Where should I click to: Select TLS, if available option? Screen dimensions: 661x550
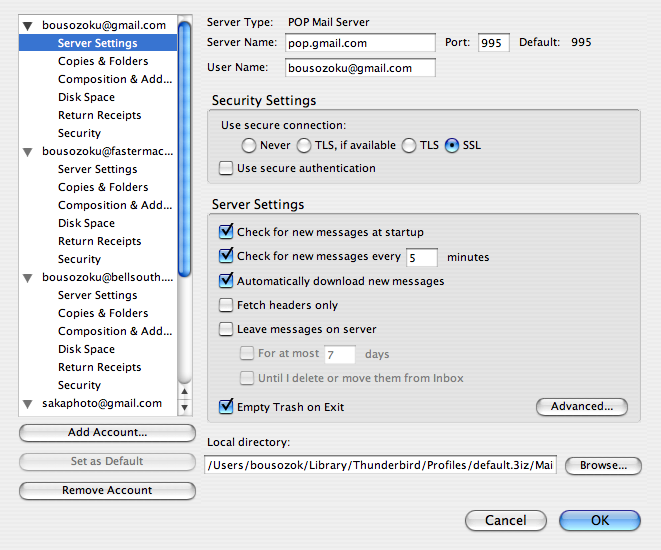point(304,145)
